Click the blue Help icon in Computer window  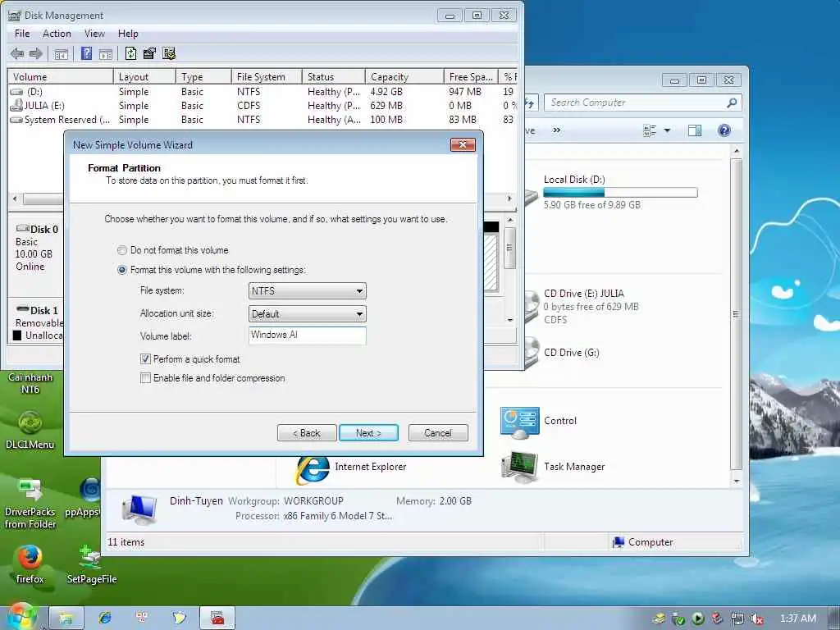[724, 130]
